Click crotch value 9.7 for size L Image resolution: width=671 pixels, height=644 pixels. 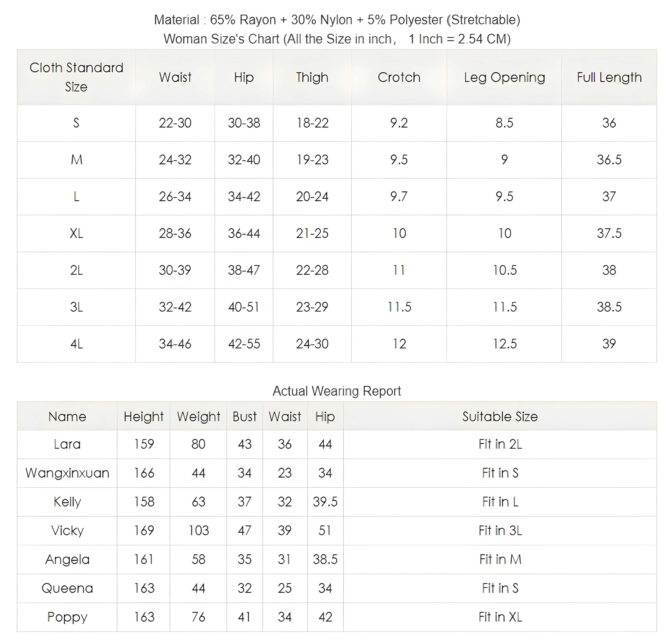pos(399,196)
